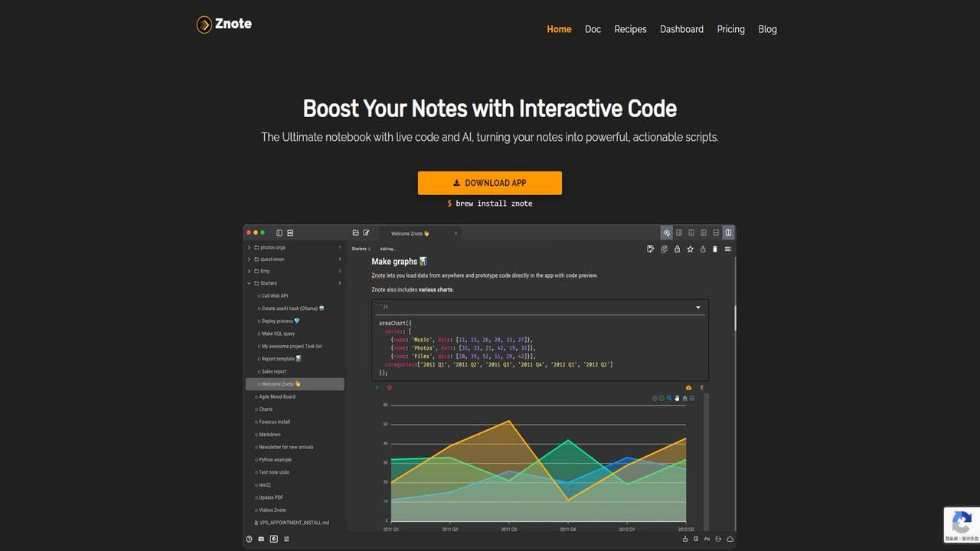Click the cloud sync icon in status bar
This screenshot has height=551, width=980.
pyautogui.click(x=730, y=539)
